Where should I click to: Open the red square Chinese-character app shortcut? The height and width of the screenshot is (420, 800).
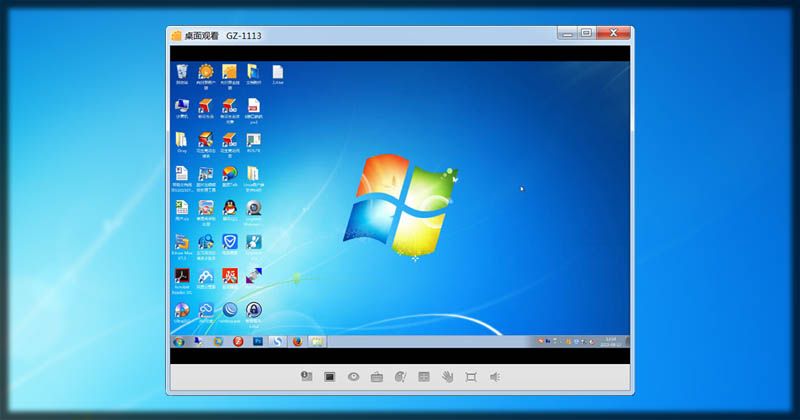[x=230, y=276]
